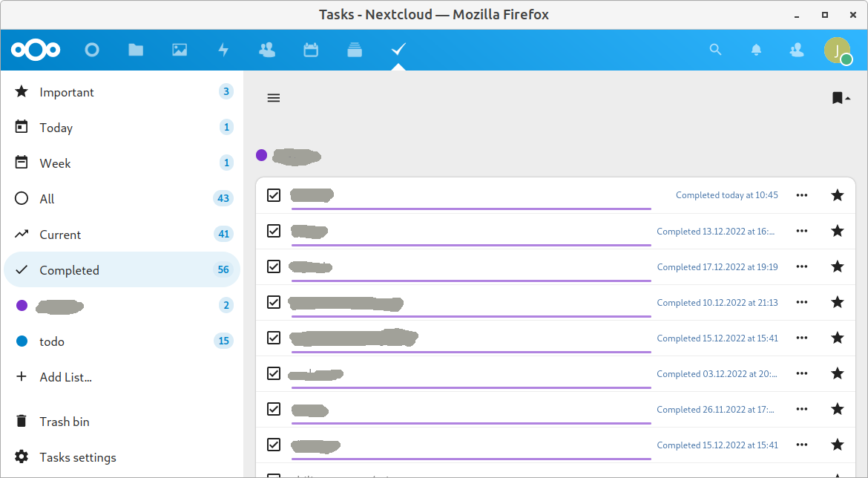Open the pinned views dropdown at top right
The height and width of the screenshot is (478, 868).
839,97
